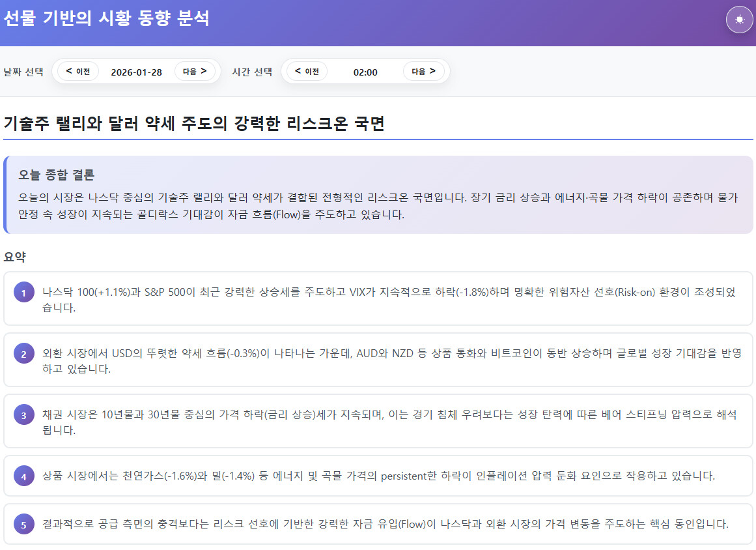Click the 날짜 선택 label
756x550 pixels.
point(23,72)
